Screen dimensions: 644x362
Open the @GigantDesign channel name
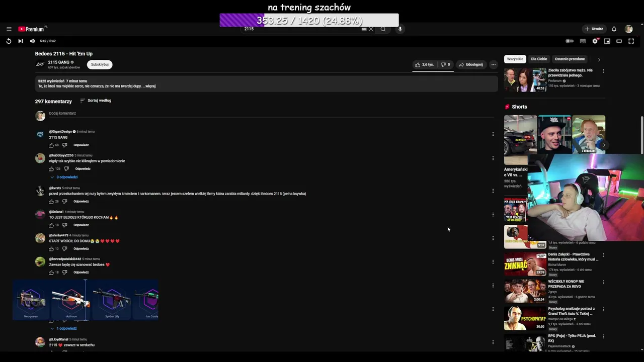[x=60, y=132]
